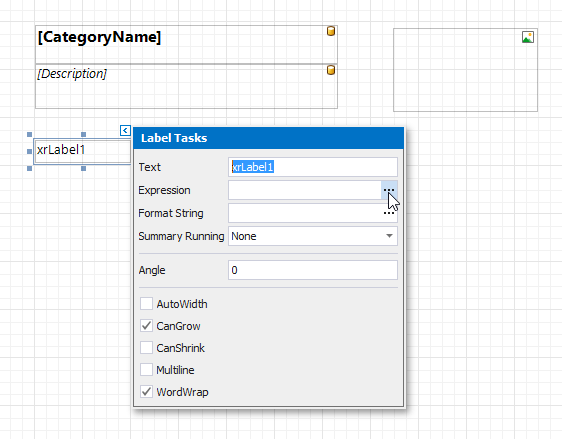Image resolution: width=562 pixels, height=439 pixels.
Task: Click the Text input field
Action: pyautogui.click(x=313, y=167)
